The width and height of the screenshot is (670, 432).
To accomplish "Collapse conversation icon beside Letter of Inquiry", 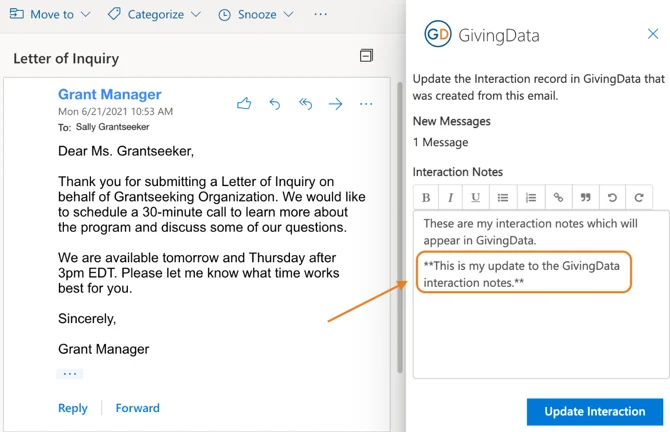I will pos(366,56).
